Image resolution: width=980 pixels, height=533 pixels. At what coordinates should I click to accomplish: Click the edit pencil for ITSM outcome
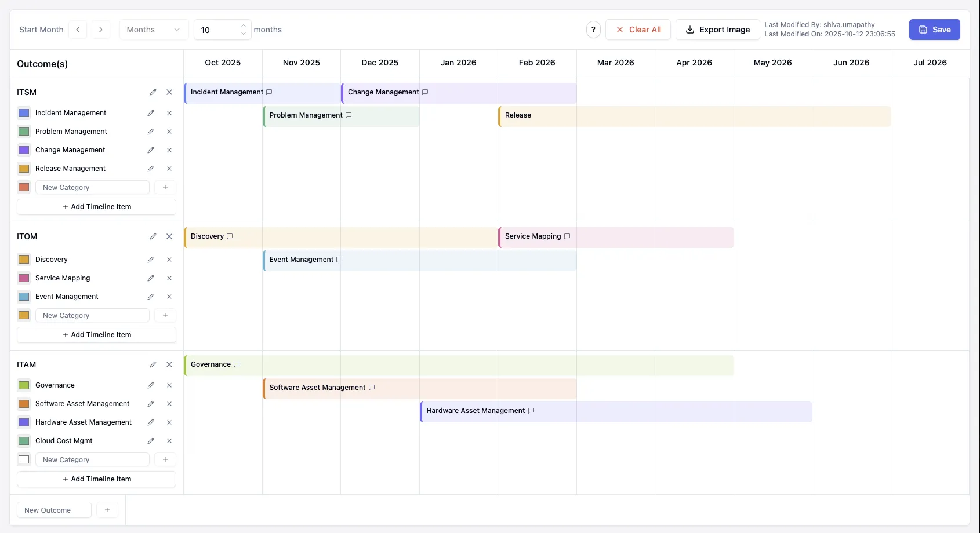click(153, 92)
